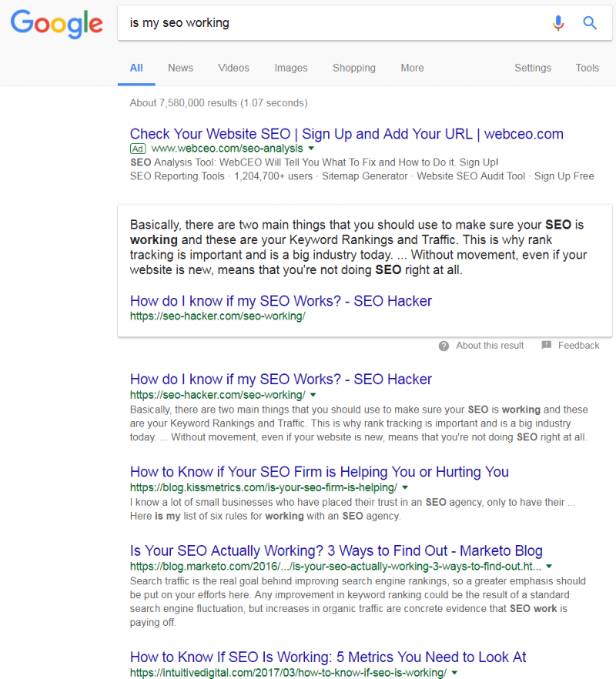Screen dimensions: 616x679
Task: Activate voice search microphone icon
Action: coord(558,23)
